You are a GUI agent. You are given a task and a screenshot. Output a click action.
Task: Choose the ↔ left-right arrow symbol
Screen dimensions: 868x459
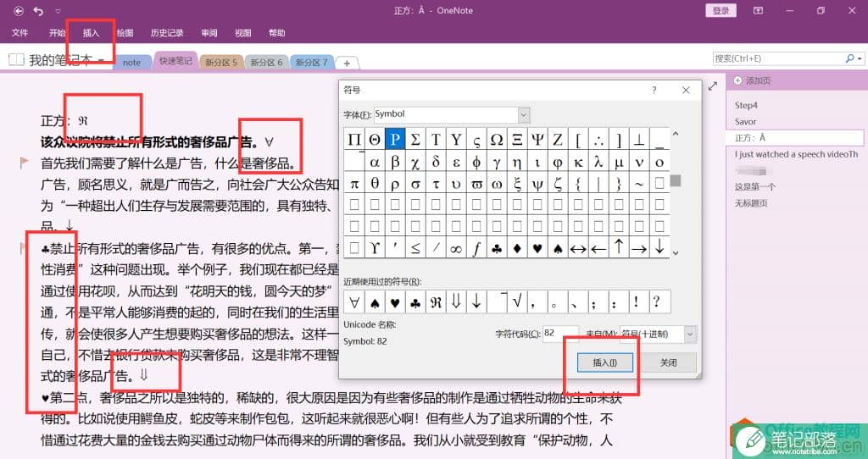pyautogui.click(x=578, y=248)
